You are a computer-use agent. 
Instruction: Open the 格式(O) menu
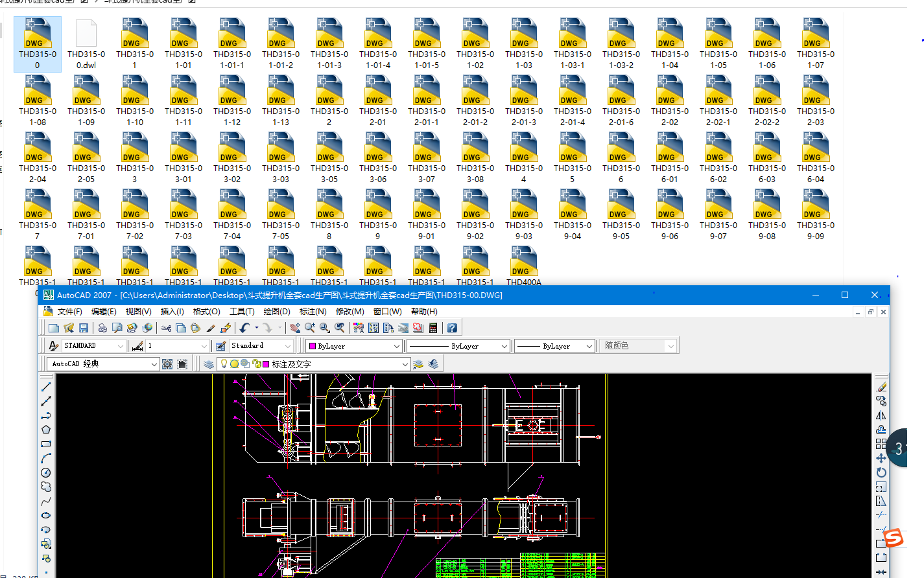tap(207, 312)
